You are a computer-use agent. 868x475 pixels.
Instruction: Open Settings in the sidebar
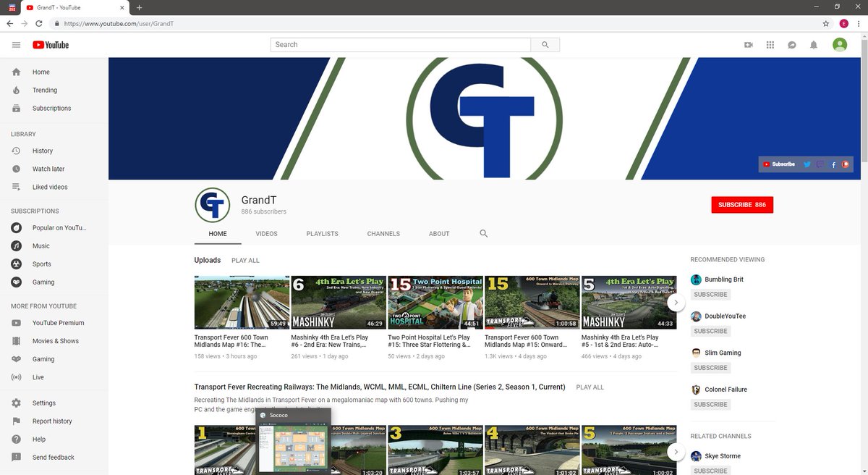point(54,403)
